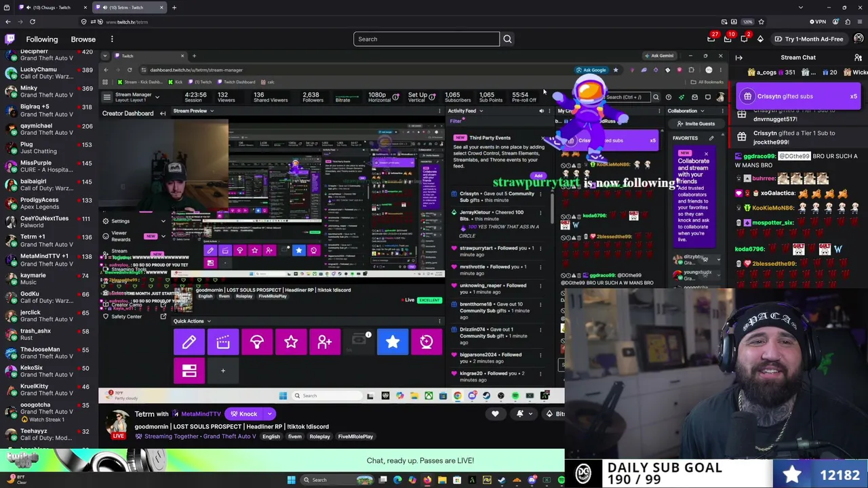Open Twitch whispers with 2 badge

[744, 39]
